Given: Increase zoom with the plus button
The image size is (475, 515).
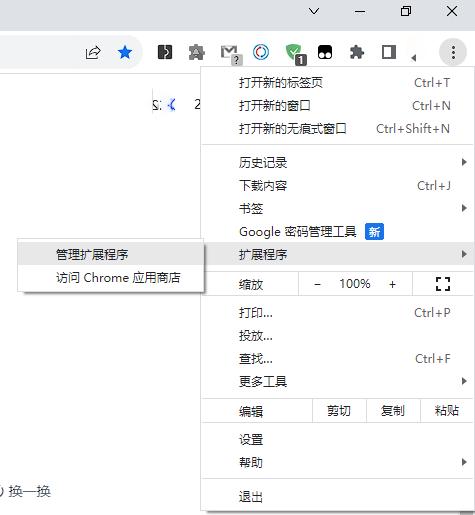Looking at the screenshot, I should click(x=392, y=284).
